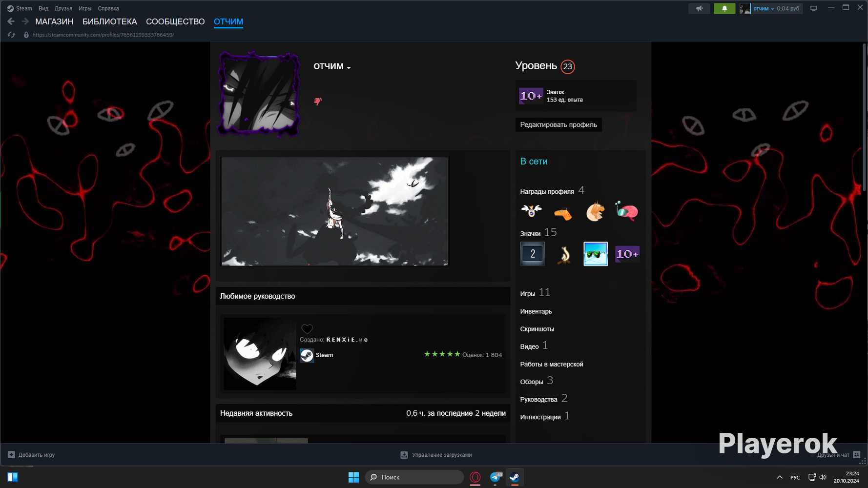Viewport: 868px width, 488px height.
Task: Open the Игры 11 link
Action: [535, 293]
